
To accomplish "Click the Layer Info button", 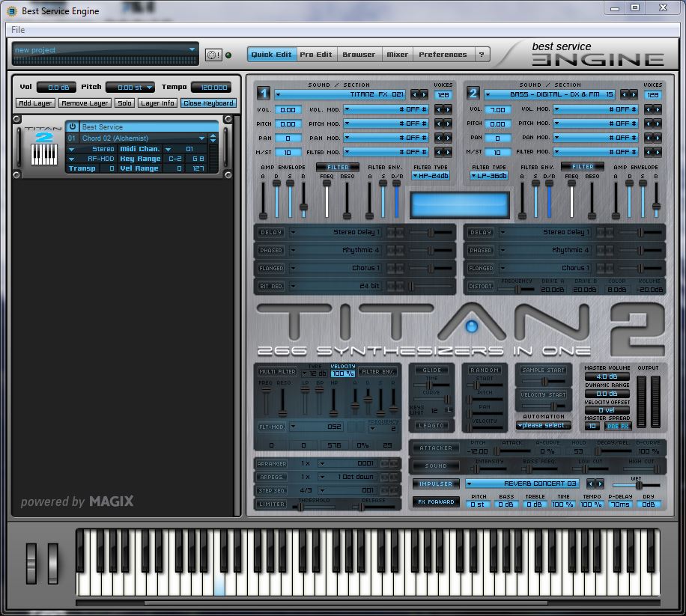I will (157, 103).
